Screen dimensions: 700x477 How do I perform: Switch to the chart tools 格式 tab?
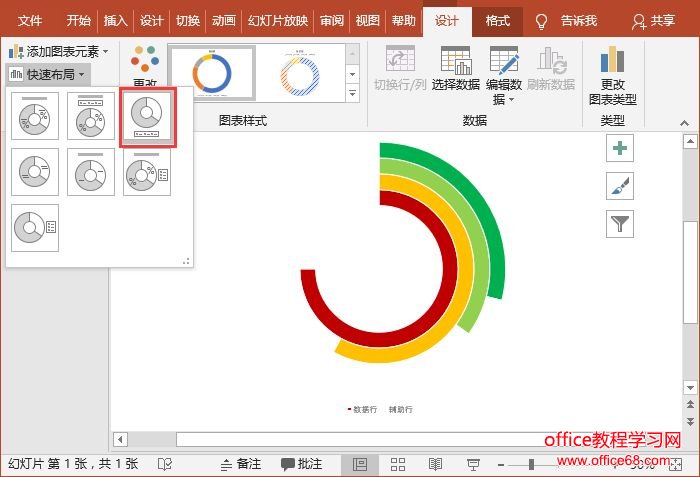(497, 21)
